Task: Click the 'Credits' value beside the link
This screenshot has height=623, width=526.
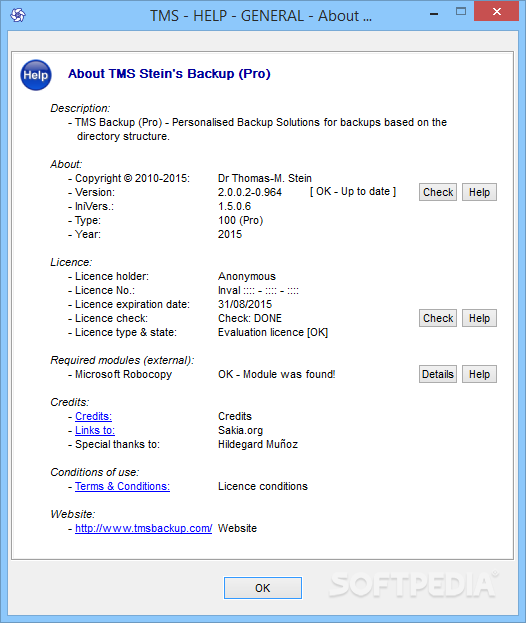Action: tap(235, 416)
